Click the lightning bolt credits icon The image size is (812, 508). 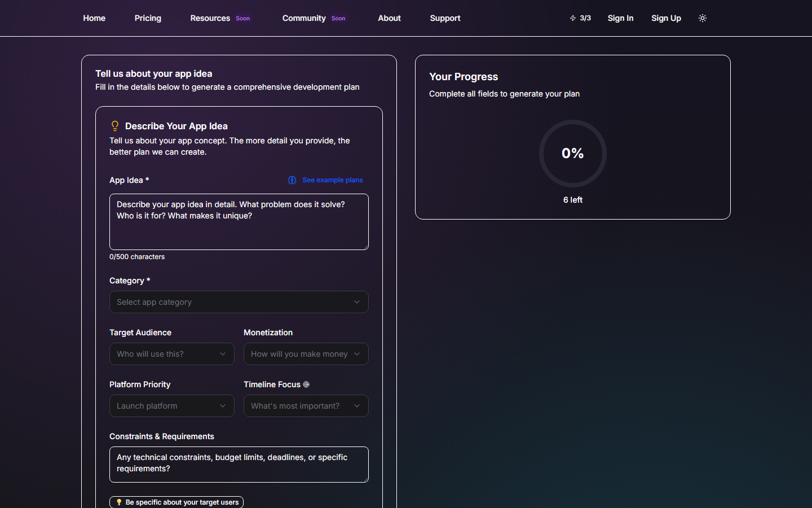tap(572, 18)
